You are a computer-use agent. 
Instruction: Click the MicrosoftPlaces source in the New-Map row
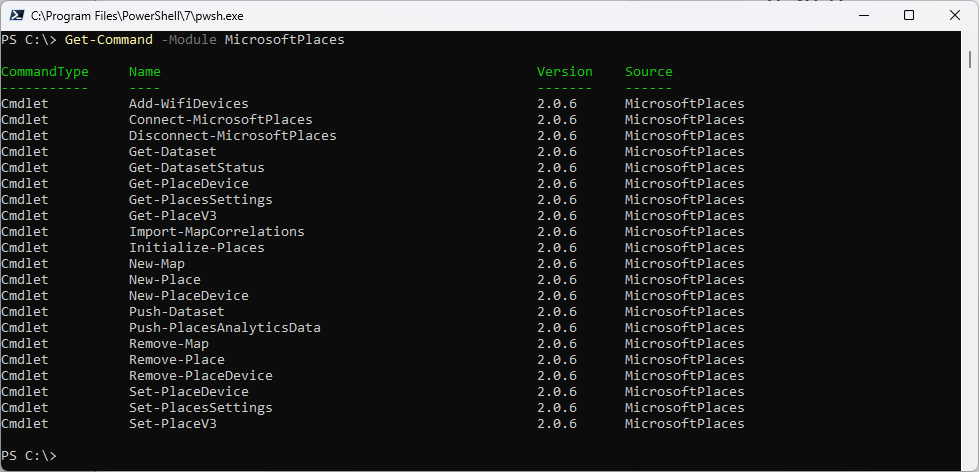point(685,264)
